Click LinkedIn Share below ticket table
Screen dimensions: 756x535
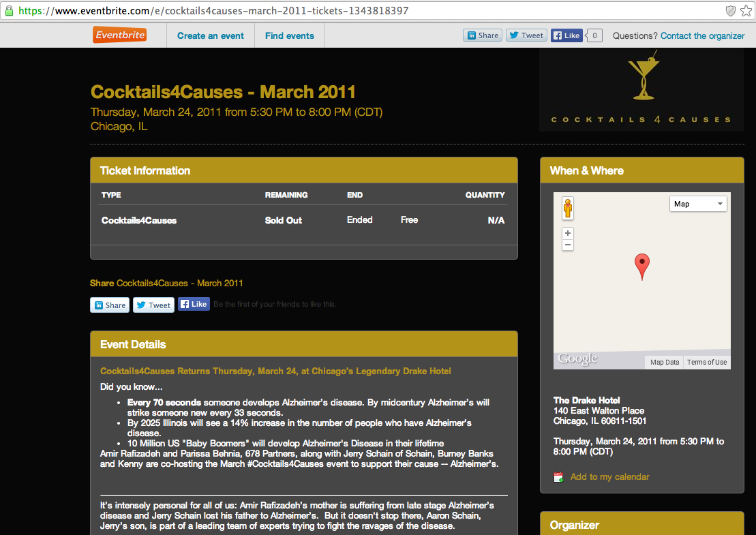pos(110,305)
